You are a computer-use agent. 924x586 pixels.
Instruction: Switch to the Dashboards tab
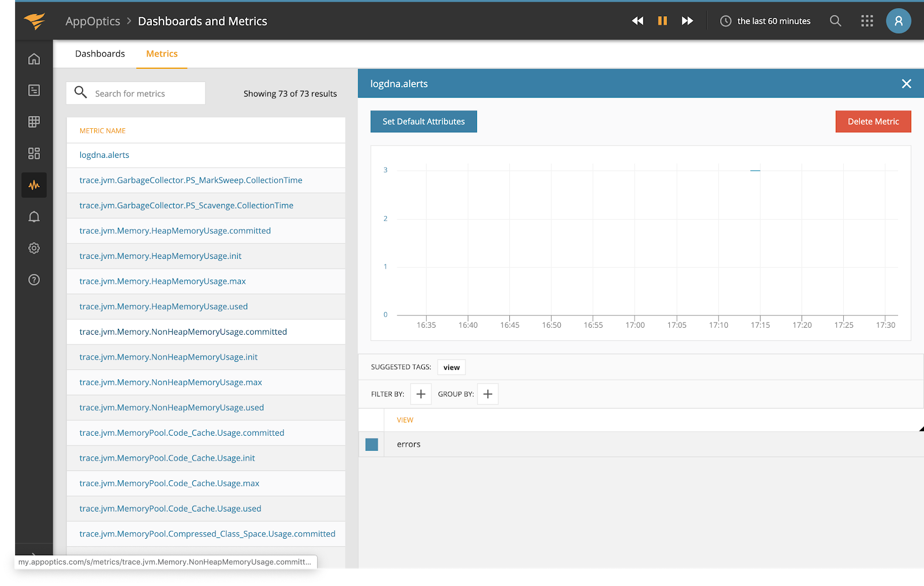100,54
